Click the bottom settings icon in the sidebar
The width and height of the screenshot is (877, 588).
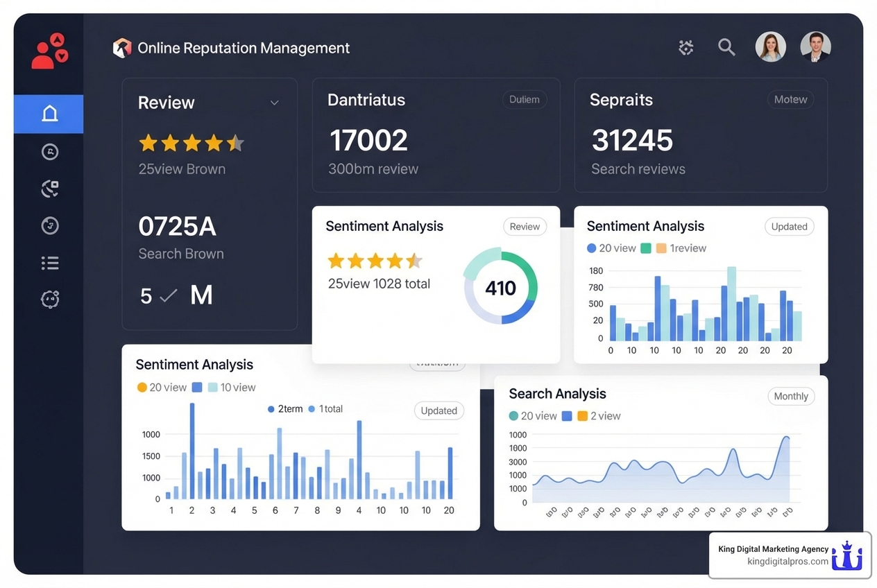point(49,299)
